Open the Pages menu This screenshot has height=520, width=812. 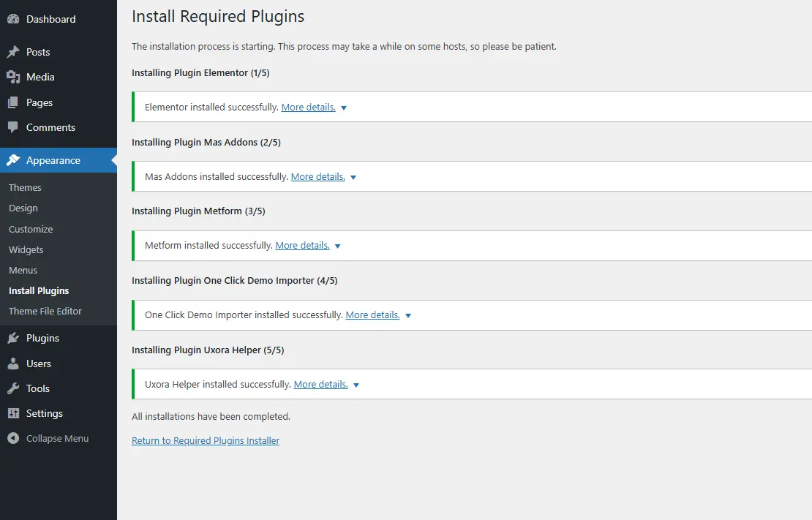[x=59, y=102]
